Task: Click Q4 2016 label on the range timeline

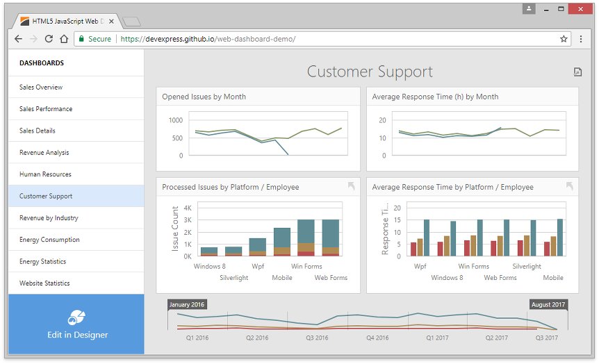Action: (377, 338)
